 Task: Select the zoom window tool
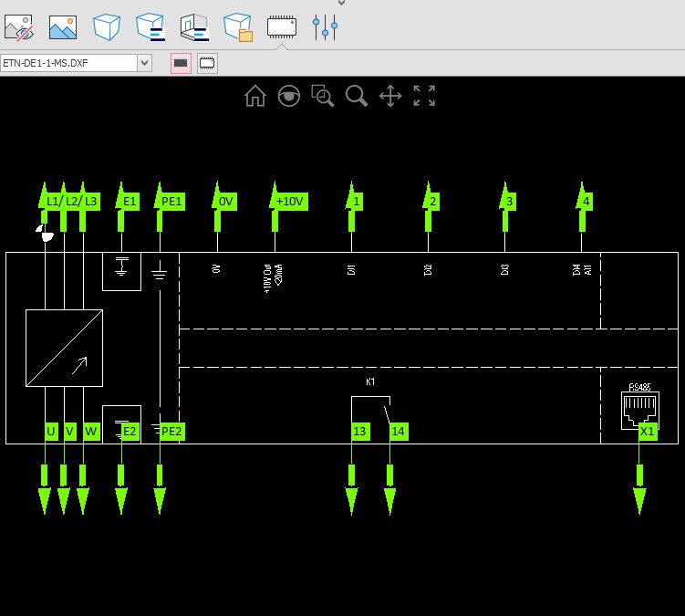tap(322, 96)
